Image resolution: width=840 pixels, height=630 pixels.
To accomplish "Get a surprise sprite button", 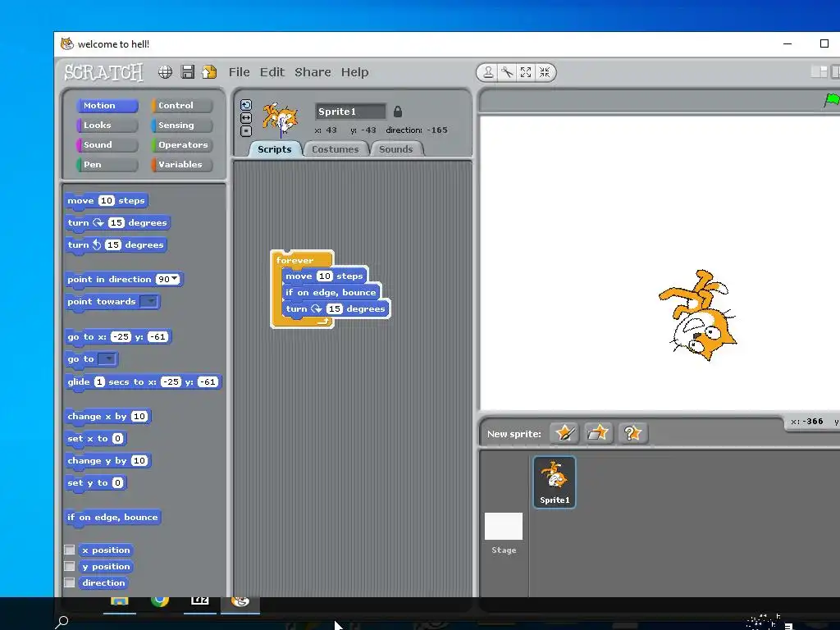I will (x=632, y=433).
